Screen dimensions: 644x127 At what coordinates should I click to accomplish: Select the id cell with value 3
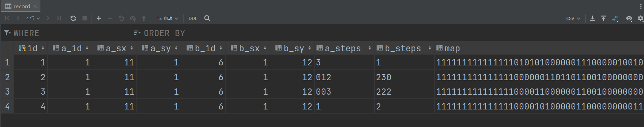(x=31, y=92)
